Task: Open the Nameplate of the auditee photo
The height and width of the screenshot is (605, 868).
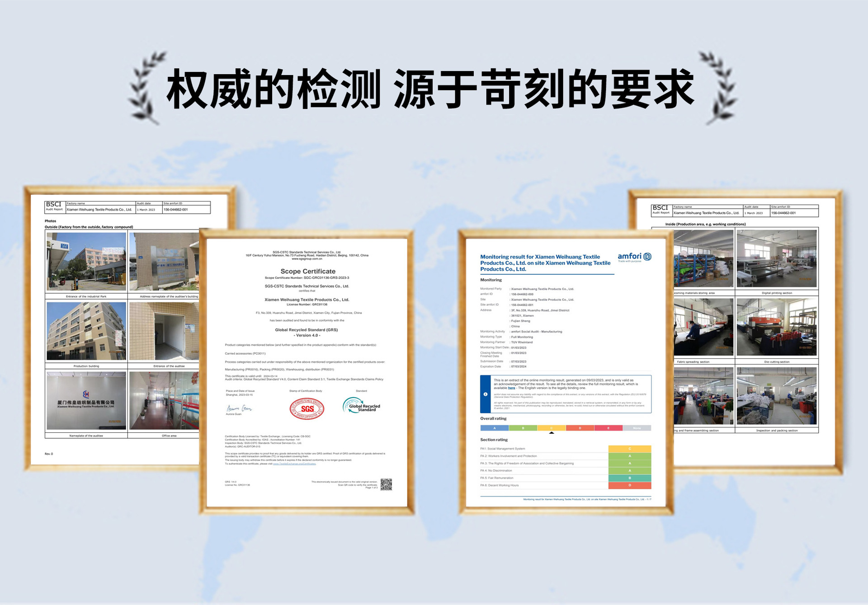Action: pyautogui.click(x=86, y=401)
